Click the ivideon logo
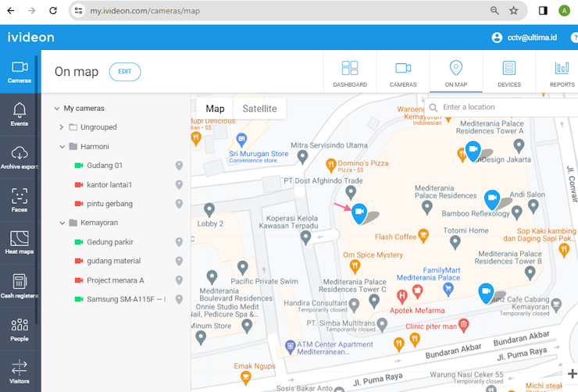Image resolution: width=578 pixels, height=392 pixels. [31, 37]
